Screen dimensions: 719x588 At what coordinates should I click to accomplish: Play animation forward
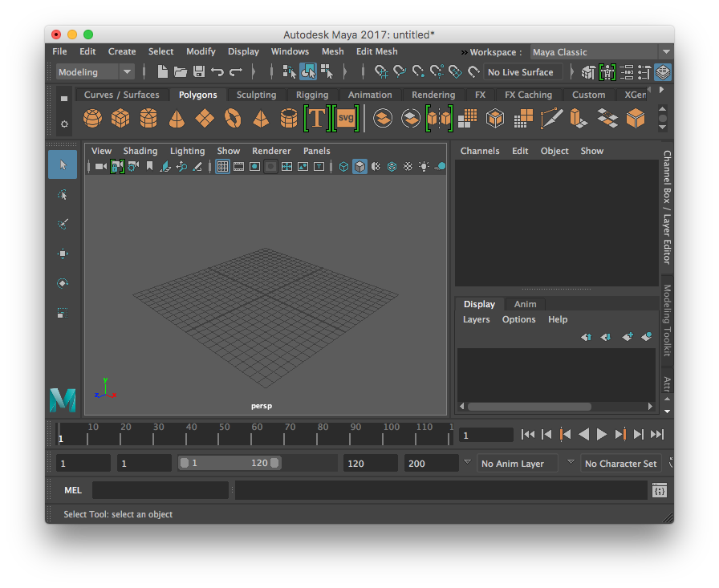click(602, 434)
